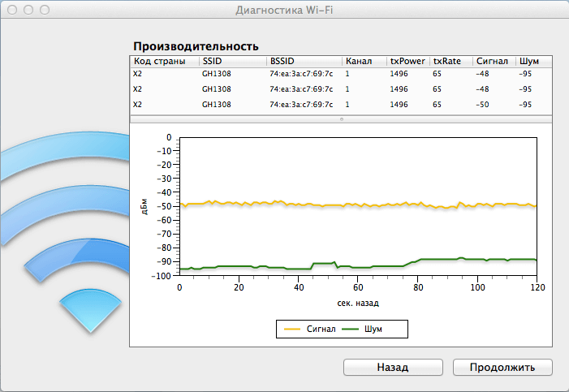Close the Диагностика Wi-Fi window

point(11,11)
